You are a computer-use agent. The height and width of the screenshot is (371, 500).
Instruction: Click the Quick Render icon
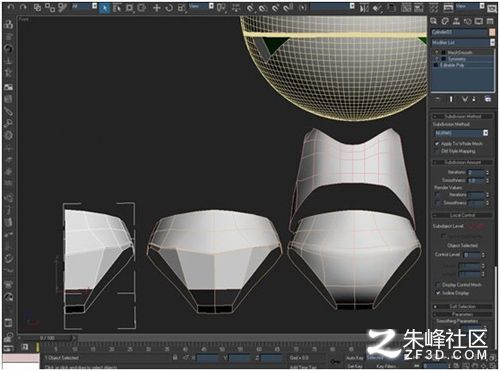(492, 9)
